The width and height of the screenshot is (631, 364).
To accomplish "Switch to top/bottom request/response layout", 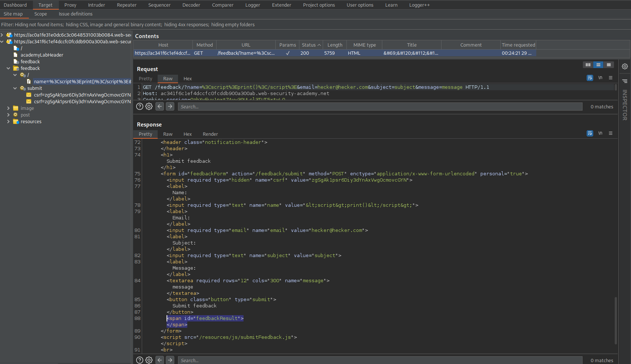I will (x=598, y=65).
